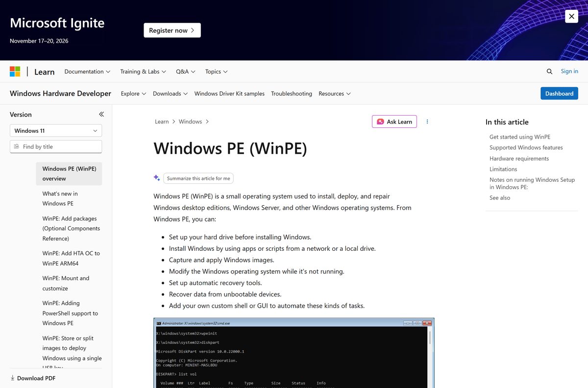Collapse the sidebar with double-chevron icon

[x=101, y=114]
